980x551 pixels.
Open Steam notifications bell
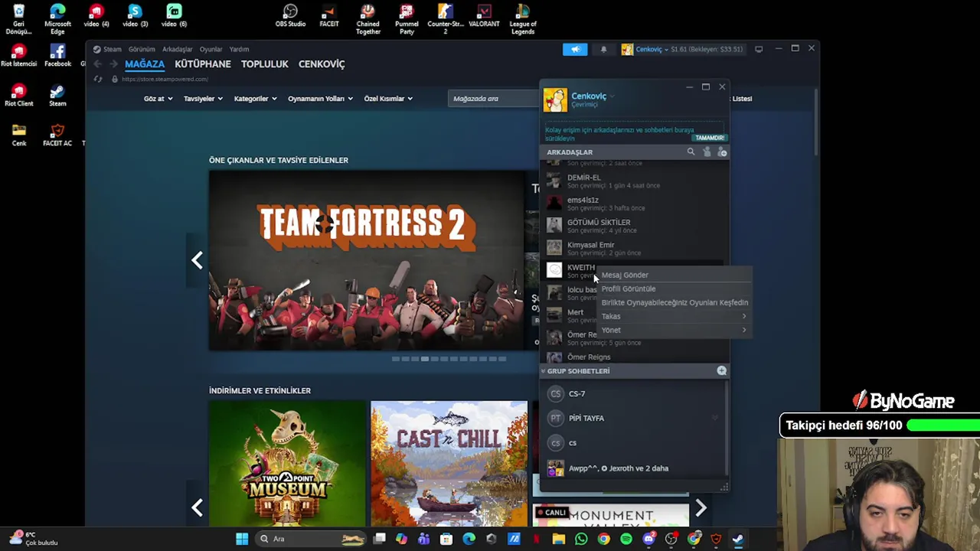pyautogui.click(x=603, y=49)
